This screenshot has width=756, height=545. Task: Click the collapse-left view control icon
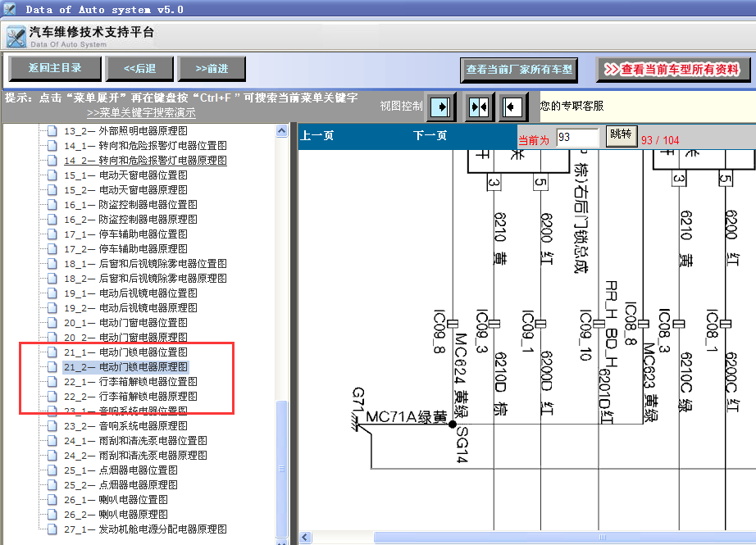(x=512, y=107)
